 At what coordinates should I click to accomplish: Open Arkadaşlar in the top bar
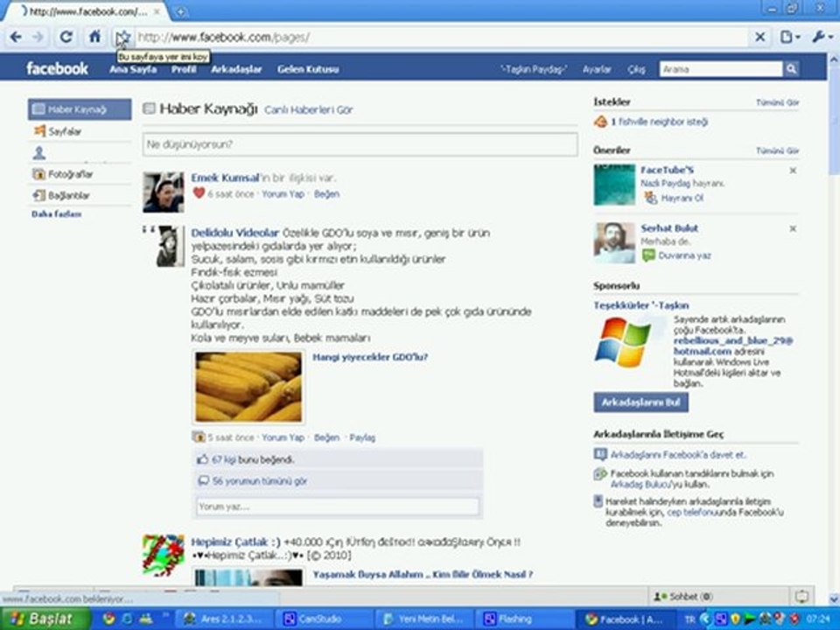click(236, 69)
